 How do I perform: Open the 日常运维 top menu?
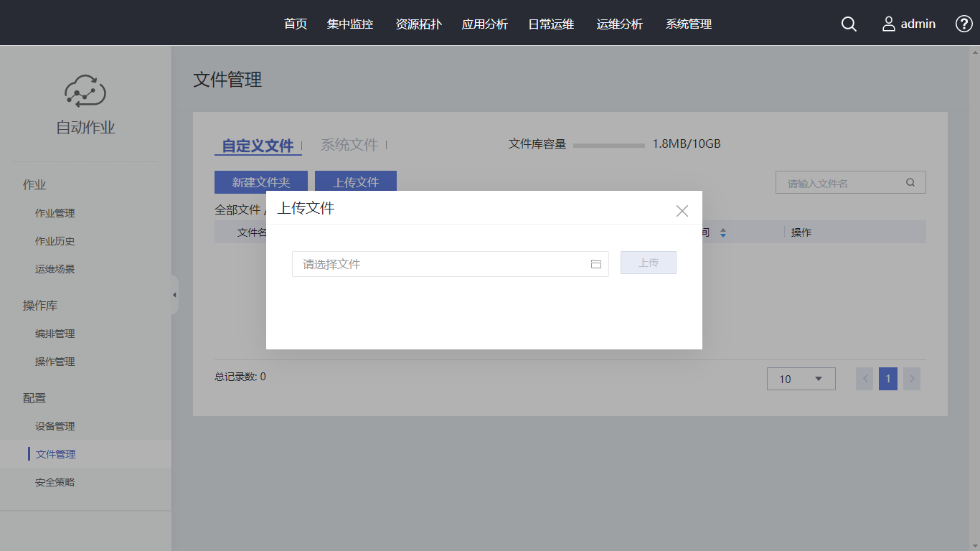551,24
